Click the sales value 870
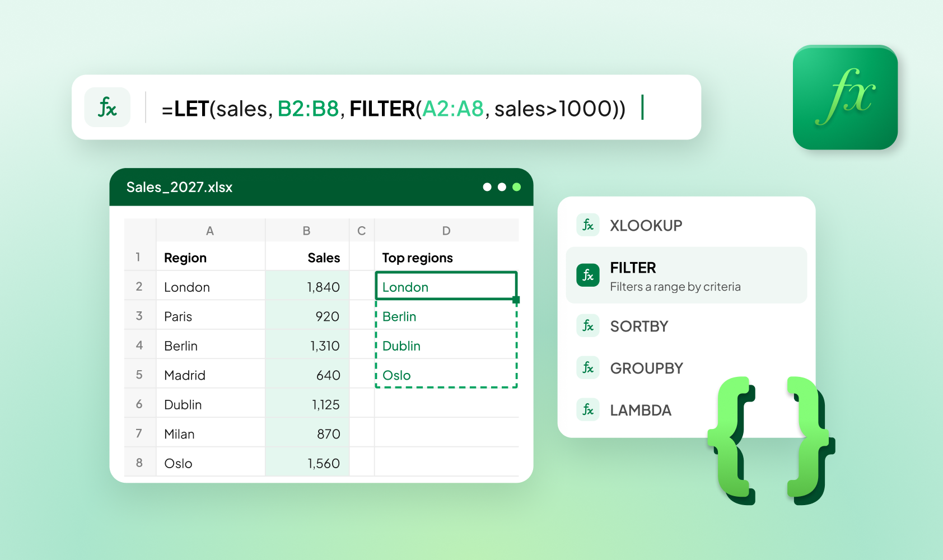The height and width of the screenshot is (560, 943). coord(307,433)
